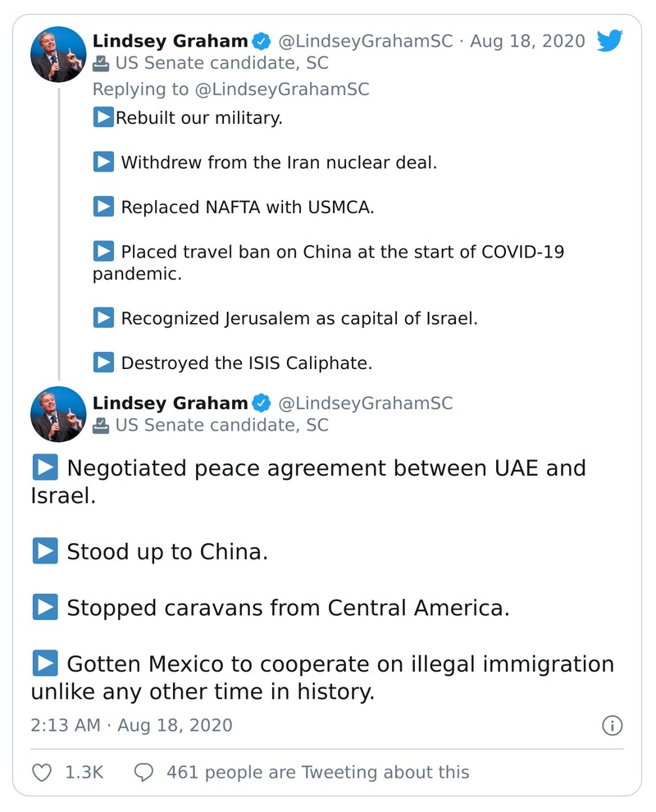Click the verified blue checkmark on the top tweet
Viewport: 656px width, 812px height.
[x=261, y=39]
